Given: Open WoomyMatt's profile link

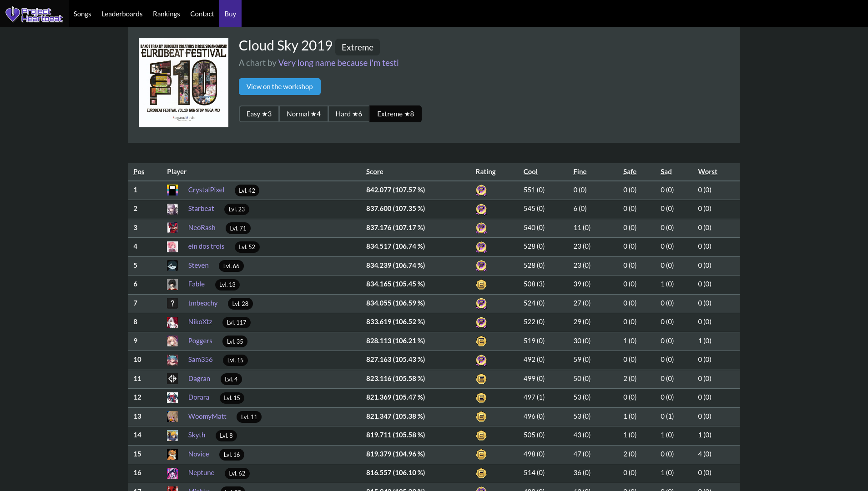Looking at the screenshot, I should [x=207, y=416].
